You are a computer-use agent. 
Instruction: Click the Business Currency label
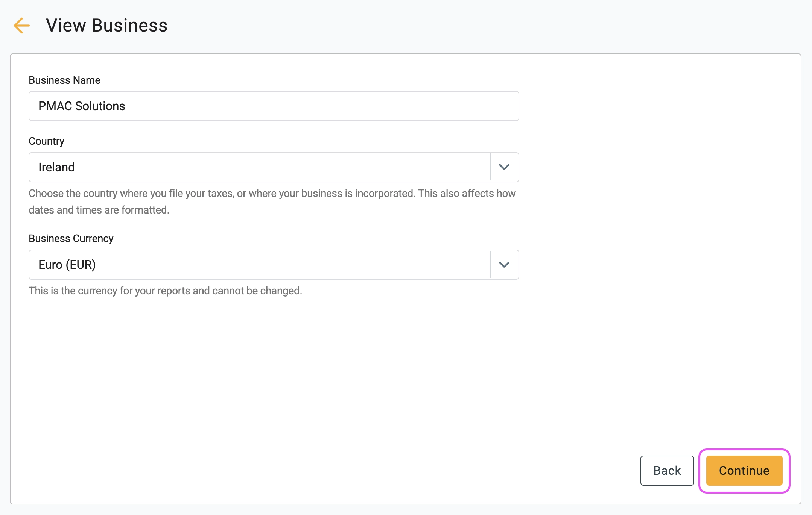tap(71, 238)
